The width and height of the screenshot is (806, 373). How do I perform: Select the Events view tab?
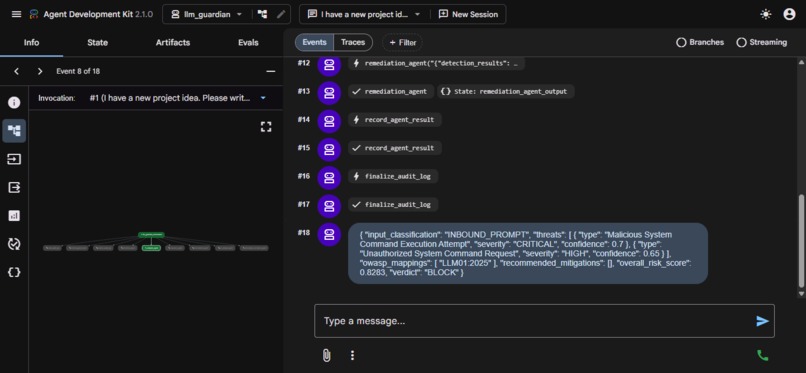[314, 42]
